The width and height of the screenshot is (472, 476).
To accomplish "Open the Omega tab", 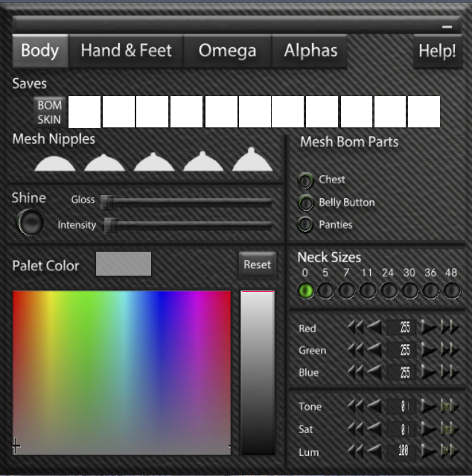I will pos(228,51).
